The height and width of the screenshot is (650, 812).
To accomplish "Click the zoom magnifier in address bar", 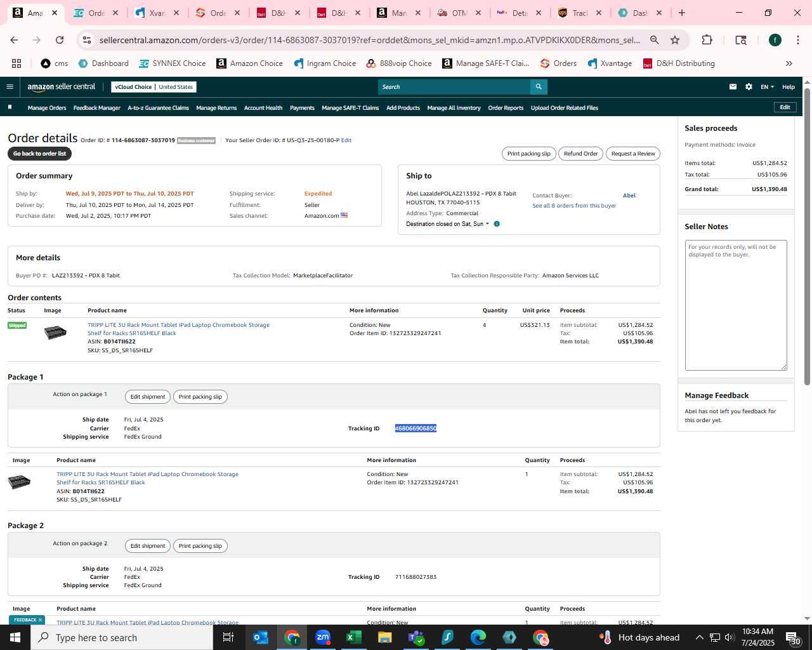I will (x=654, y=40).
